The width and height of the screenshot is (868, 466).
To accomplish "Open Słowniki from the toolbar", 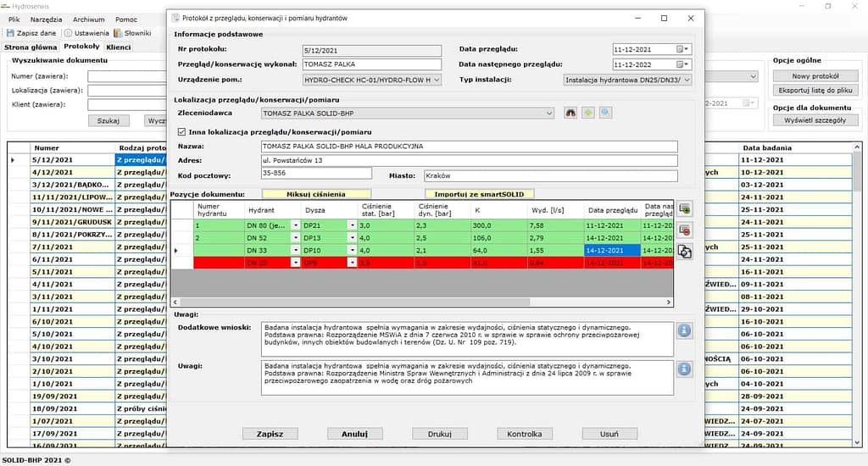I will (132, 33).
